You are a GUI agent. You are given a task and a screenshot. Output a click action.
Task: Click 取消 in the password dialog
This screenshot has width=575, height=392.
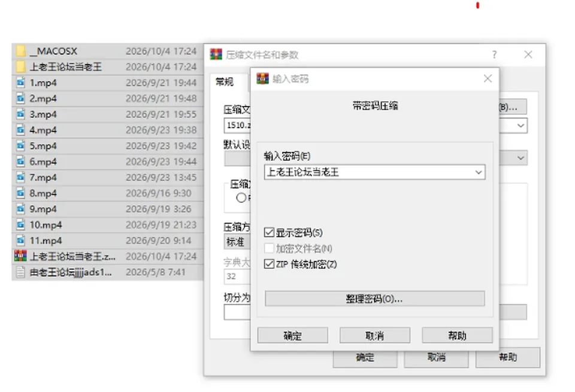[375, 336]
